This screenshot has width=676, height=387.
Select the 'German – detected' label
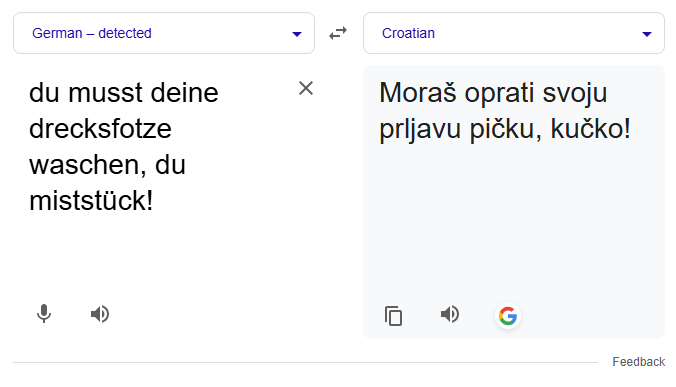92,33
